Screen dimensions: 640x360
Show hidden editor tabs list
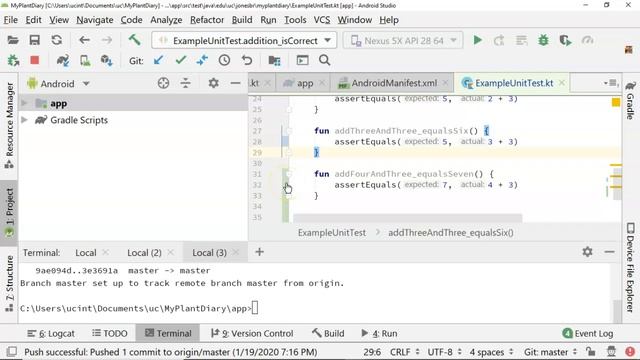[x=611, y=83]
